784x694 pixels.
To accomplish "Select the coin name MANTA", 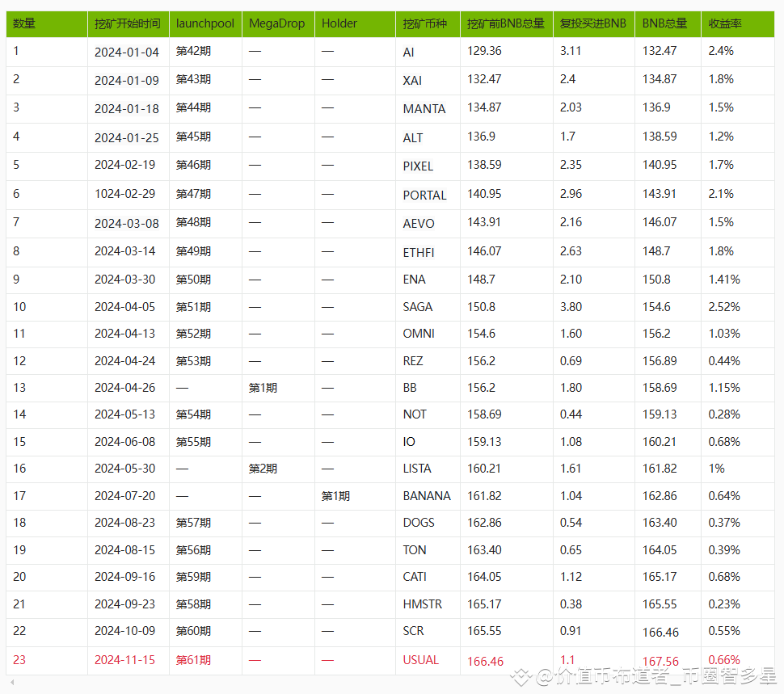I will [424, 109].
